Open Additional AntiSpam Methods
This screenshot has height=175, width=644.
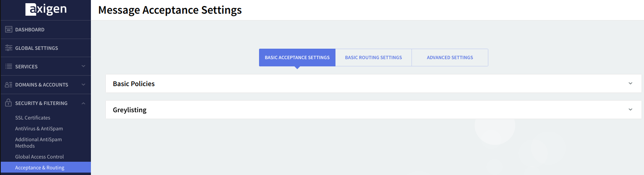[x=38, y=143]
